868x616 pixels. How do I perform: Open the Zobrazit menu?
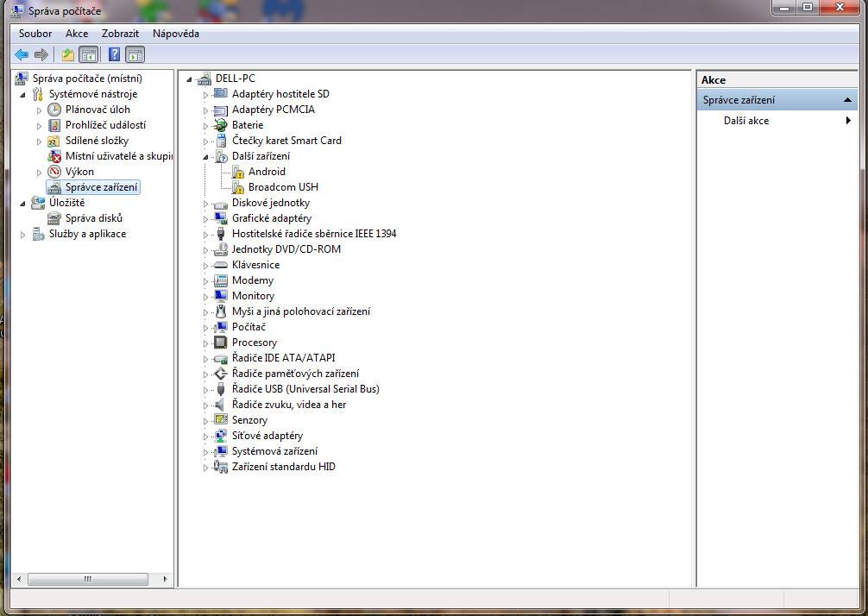tap(120, 34)
